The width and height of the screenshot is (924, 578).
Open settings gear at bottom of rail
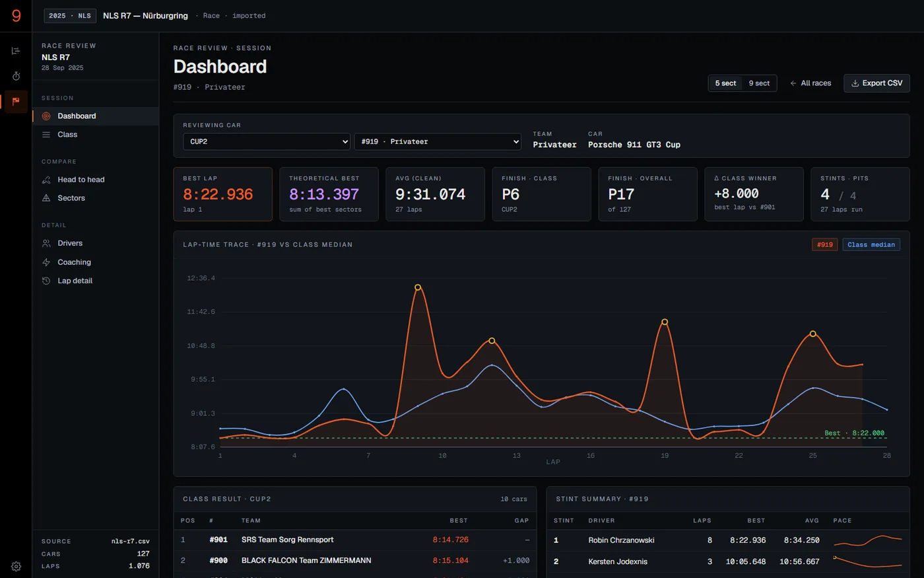click(16, 566)
